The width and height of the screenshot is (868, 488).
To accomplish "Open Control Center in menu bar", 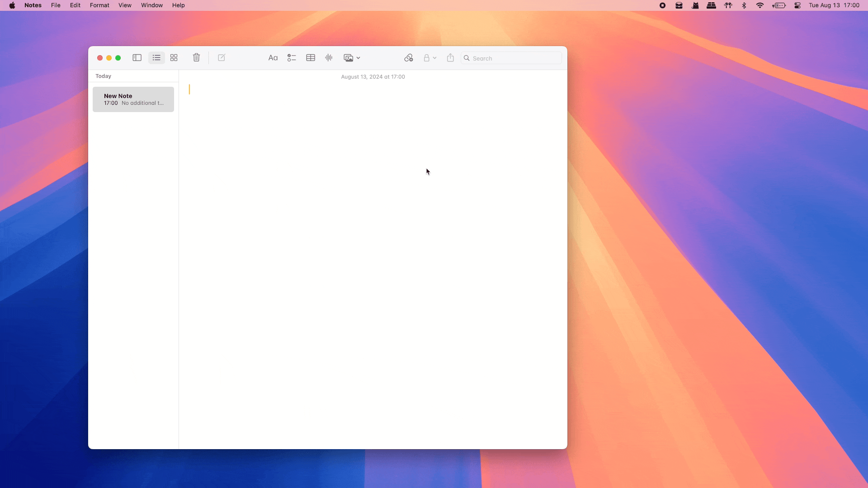I will tap(797, 5).
